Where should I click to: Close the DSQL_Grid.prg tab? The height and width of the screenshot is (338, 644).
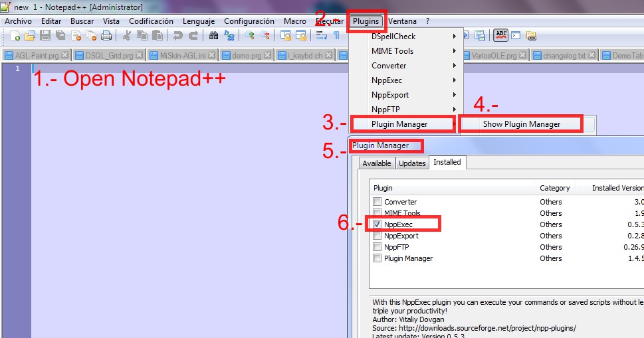[139, 54]
